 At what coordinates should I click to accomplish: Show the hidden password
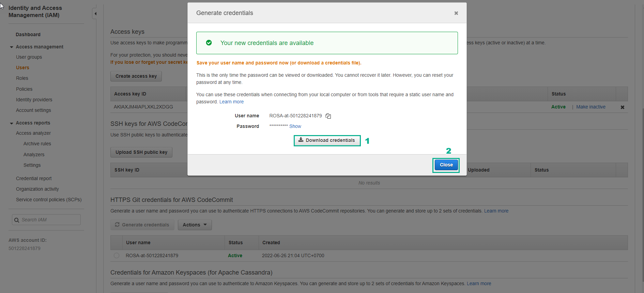click(x=295, y=126)
